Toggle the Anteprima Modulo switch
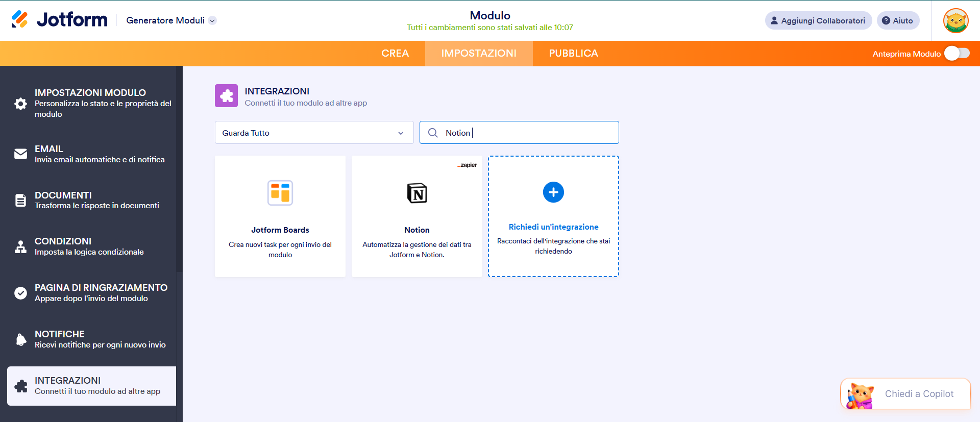Viewport: 980px width, 422px height. coord(957,53)
